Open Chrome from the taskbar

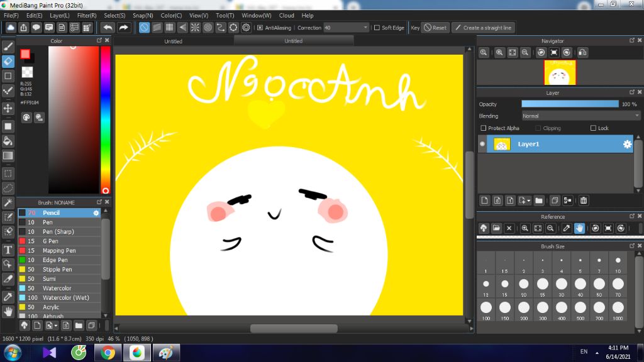[x=108, y=353]
